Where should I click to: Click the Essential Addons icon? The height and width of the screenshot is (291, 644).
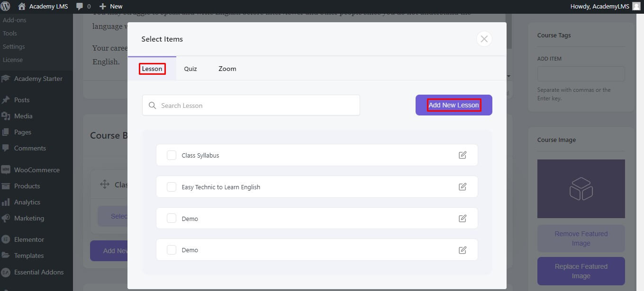coord(6,272)
